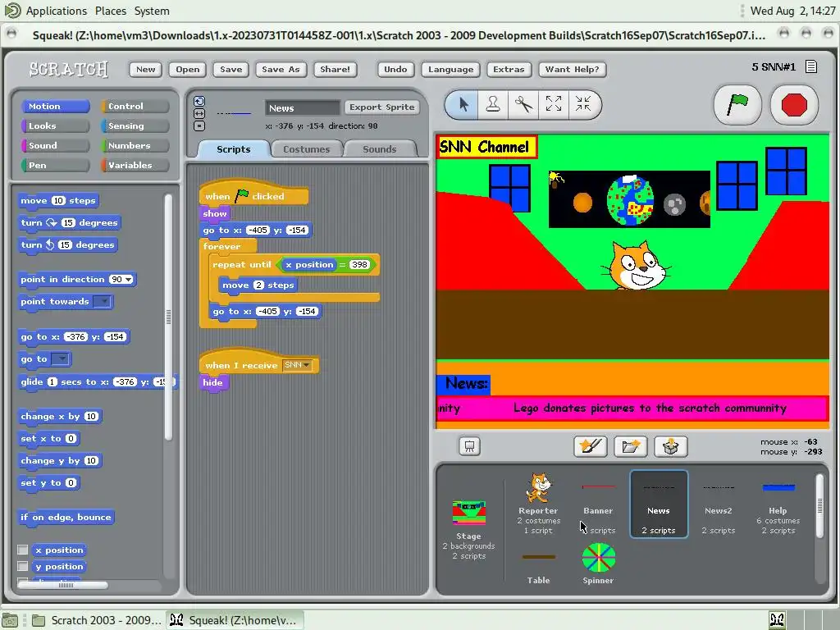Image resolution: width=840 pixels, height=630 pixels.
Task: Open the Control blocks category
Action: [135, 106]
